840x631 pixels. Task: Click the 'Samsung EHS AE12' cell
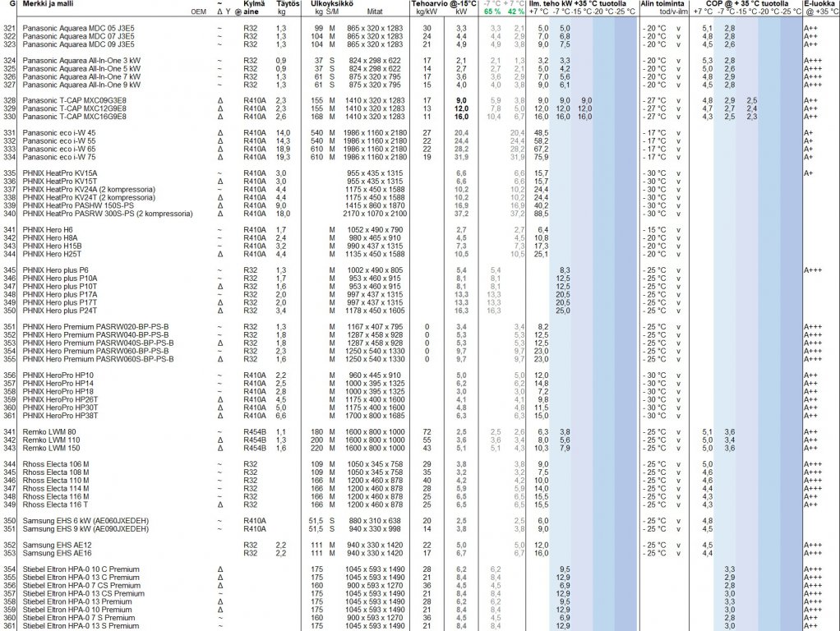57,545
